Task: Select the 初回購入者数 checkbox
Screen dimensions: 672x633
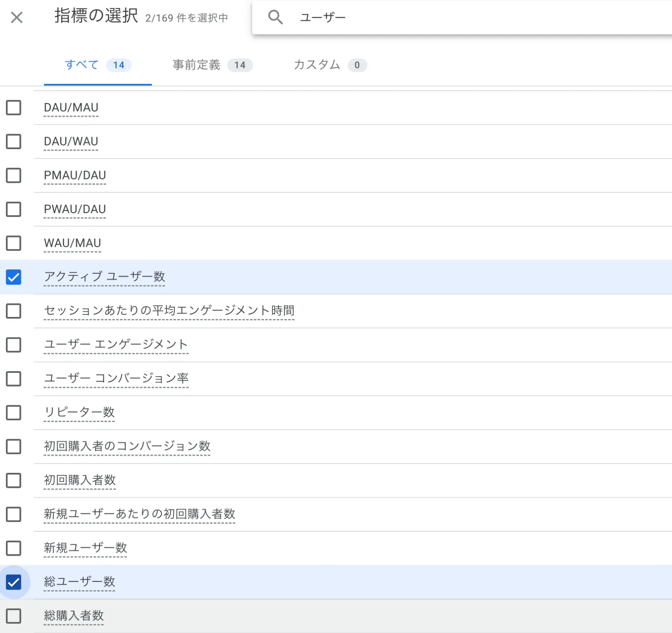Action: [x=13, y=480]
